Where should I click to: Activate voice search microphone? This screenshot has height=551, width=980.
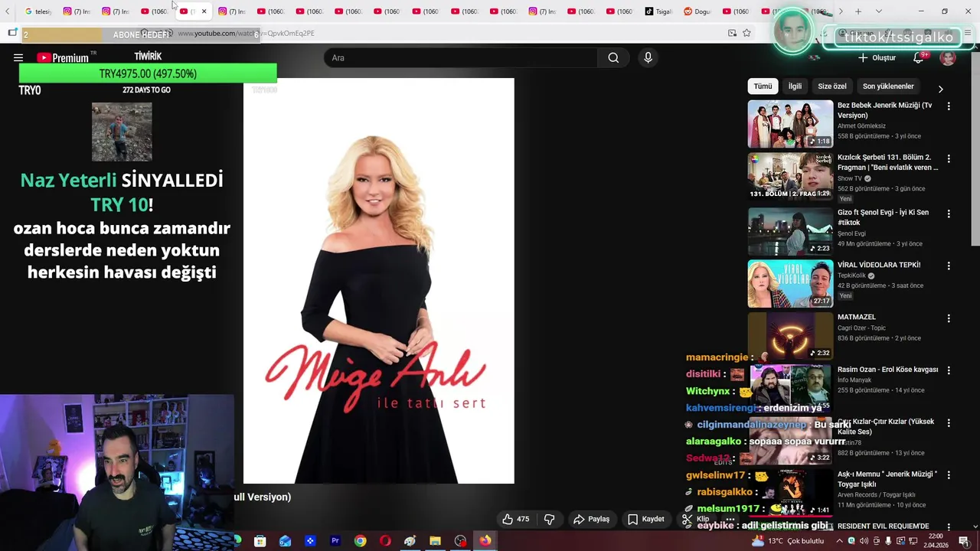[648, 57]
